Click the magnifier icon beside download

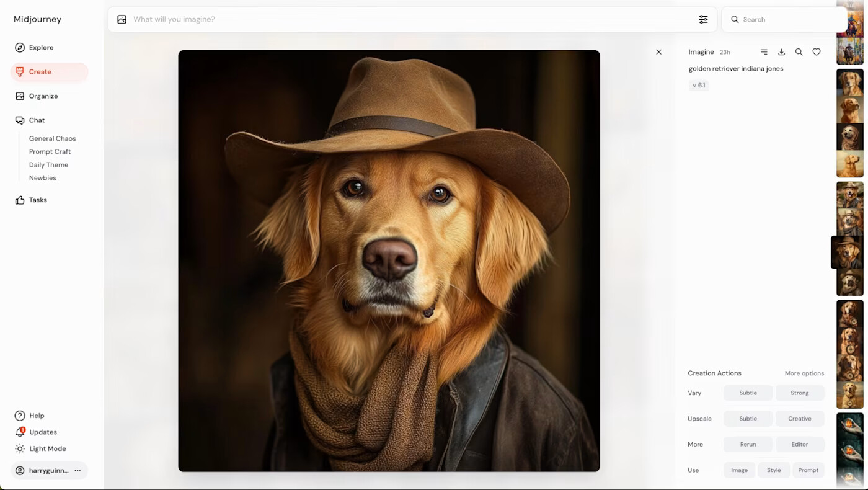[799, 52]
